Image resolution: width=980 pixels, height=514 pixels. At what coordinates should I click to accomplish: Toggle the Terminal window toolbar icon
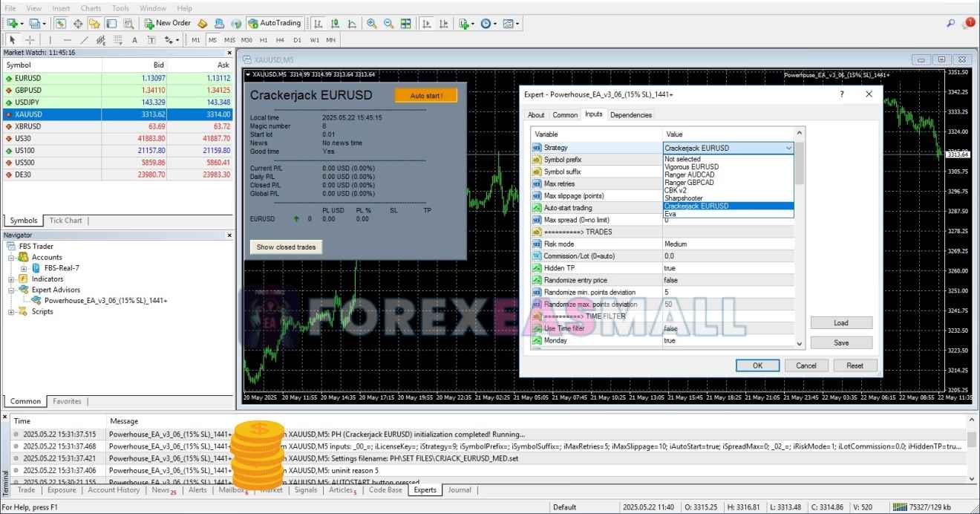(x=111, y=23)
